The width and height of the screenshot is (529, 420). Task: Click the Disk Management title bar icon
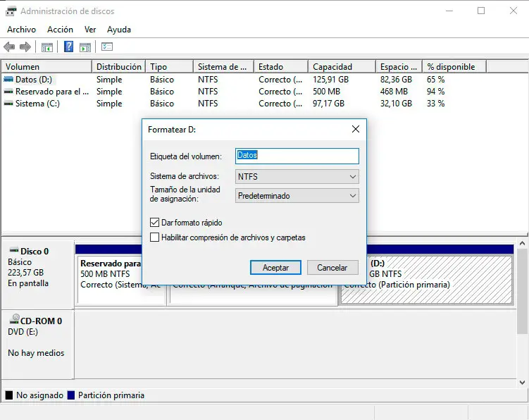pyautogui.click(x=11, y=11)
